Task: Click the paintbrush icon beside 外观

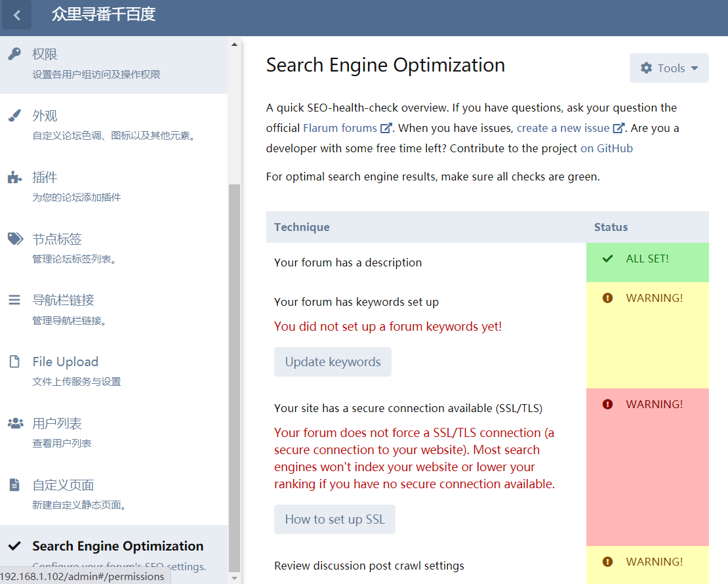Action: 14,115
